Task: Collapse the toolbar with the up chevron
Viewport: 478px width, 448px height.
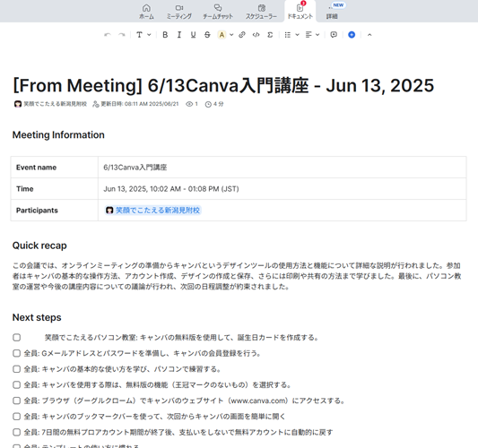Action: point(369,35)
